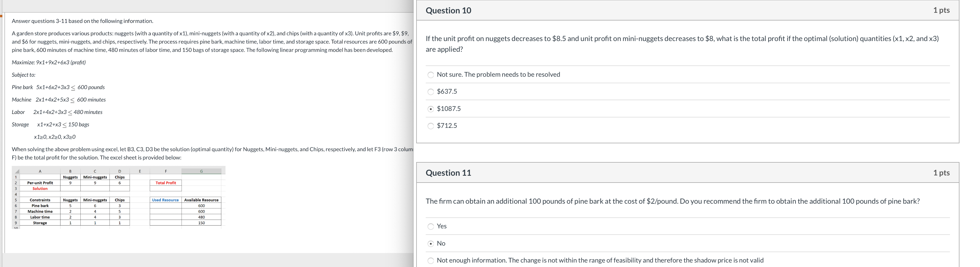Click the Question 11 heading
980x267 pixels.
(448, 173)
